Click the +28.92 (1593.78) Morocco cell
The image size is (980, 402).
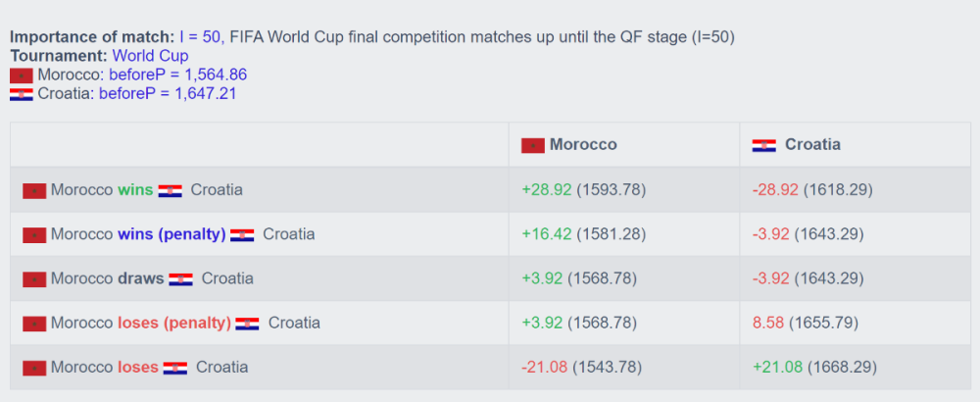[584, 190]
